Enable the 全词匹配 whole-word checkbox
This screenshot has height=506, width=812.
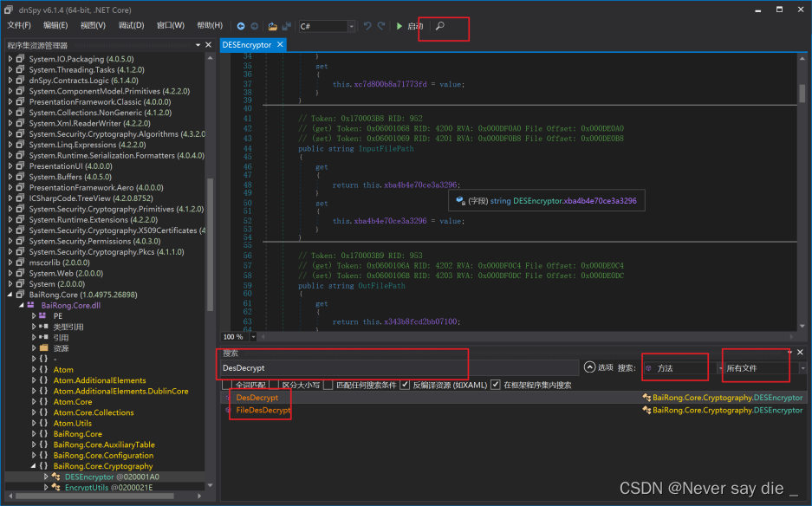227,385
